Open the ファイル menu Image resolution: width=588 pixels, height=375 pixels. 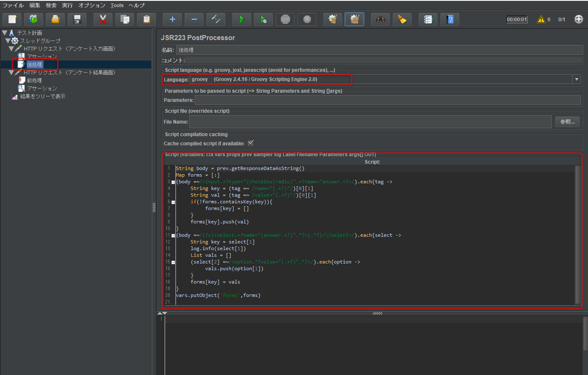point(13,5)
